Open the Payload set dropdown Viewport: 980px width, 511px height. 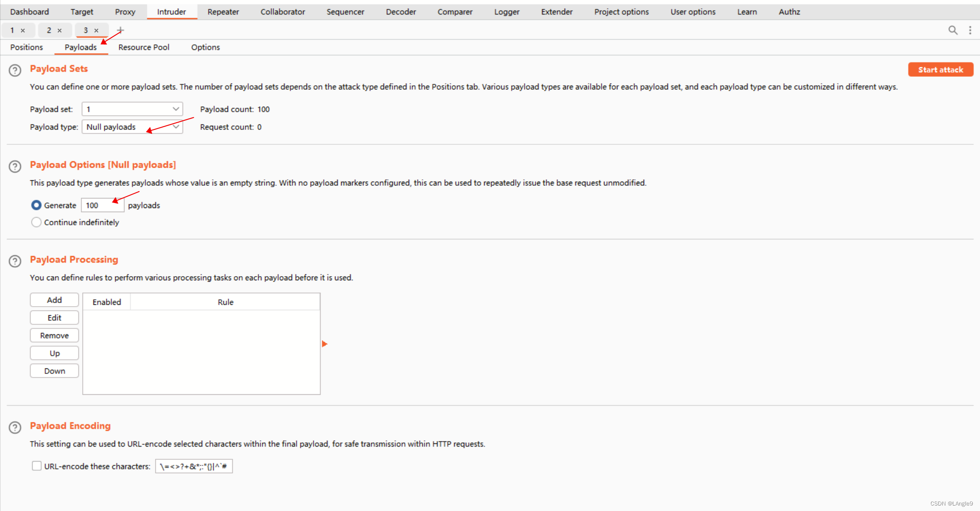132,109
